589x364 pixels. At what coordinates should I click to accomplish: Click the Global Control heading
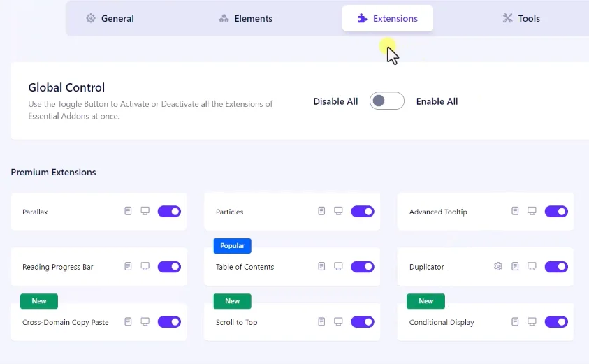click(66, 87)
